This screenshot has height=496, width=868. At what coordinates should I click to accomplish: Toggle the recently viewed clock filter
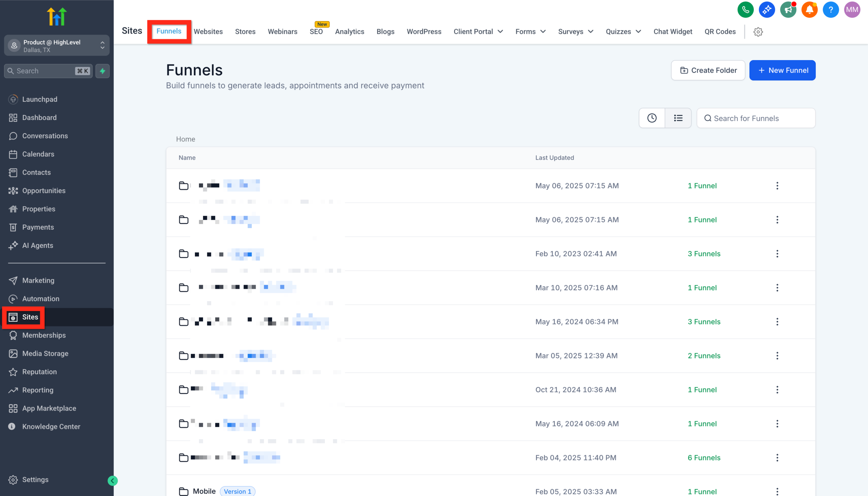652,118
